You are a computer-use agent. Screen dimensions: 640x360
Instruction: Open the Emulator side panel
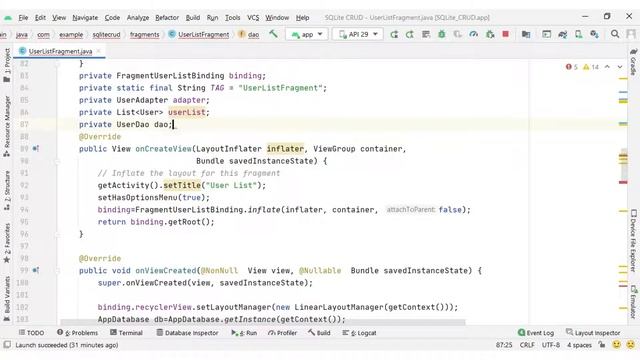point(633,302)
